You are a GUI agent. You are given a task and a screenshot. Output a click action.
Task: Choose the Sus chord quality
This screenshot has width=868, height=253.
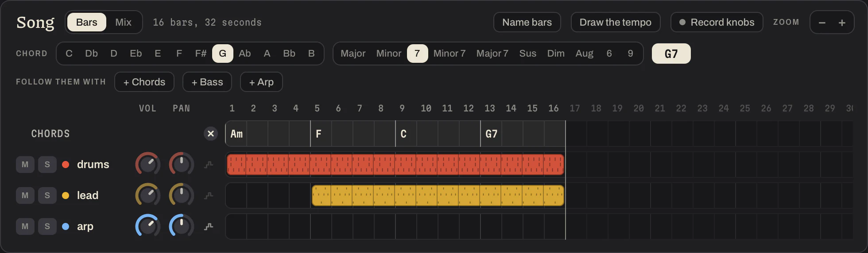pyautogui.click(x=528, y=54)
